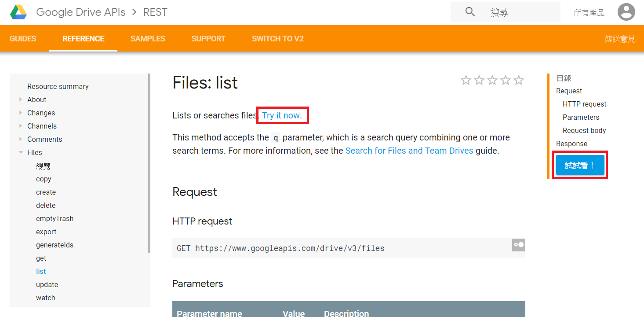Jump to Parameters in table of contents
This screenshot has width=644, height=317.
(x=581, y=117)
